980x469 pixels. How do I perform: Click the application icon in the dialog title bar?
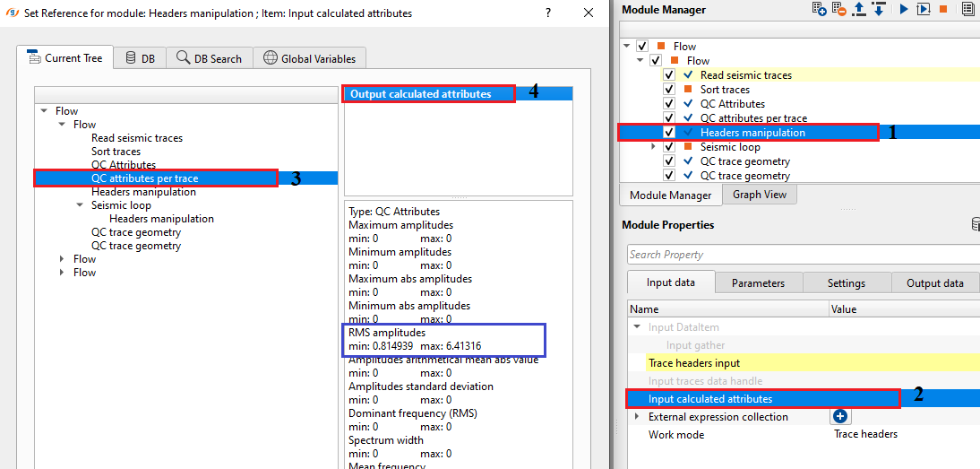coord(13,13)
